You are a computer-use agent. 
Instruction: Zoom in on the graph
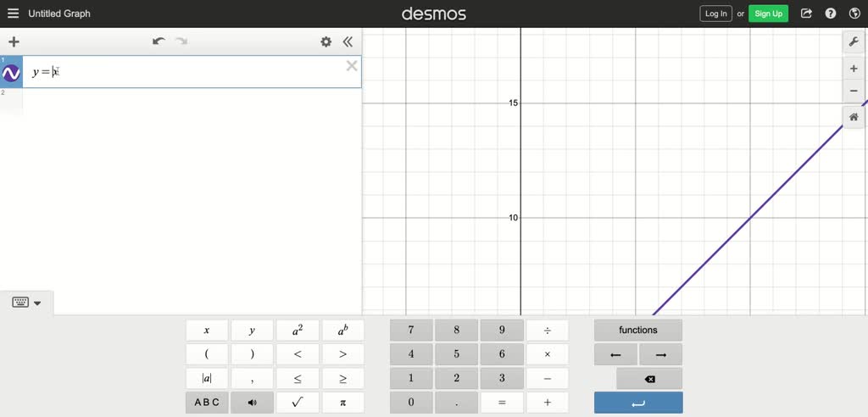click(x=854, y=69)
